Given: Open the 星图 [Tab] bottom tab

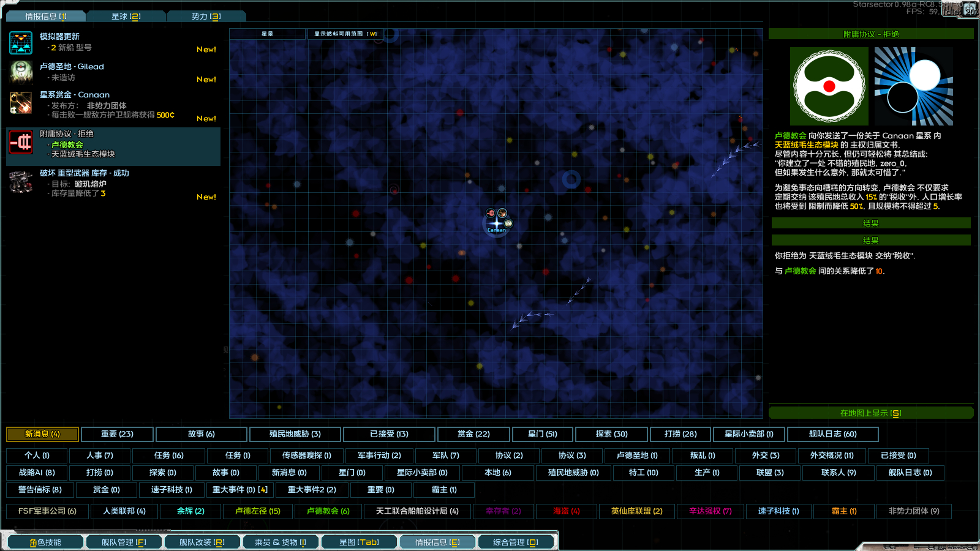Looking at the screenshot, I should (x=359, y=542).
